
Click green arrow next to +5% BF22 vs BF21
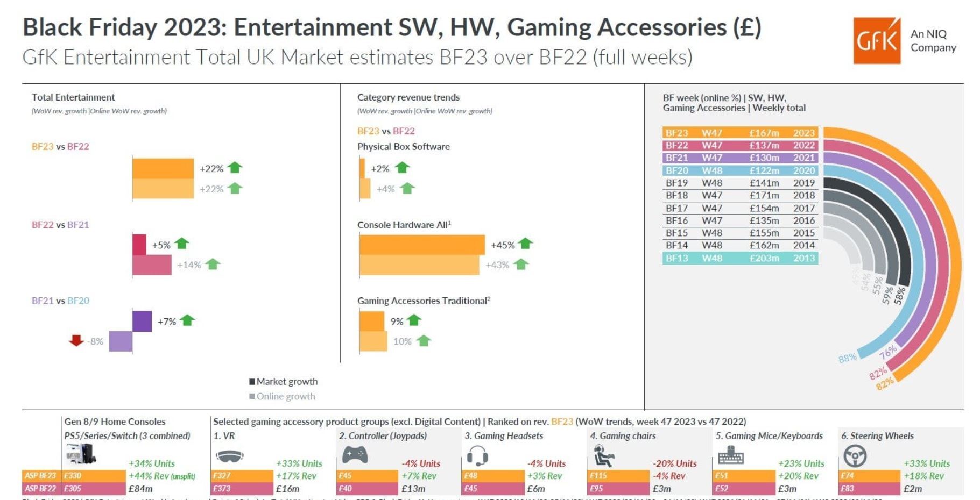[182, 244]
